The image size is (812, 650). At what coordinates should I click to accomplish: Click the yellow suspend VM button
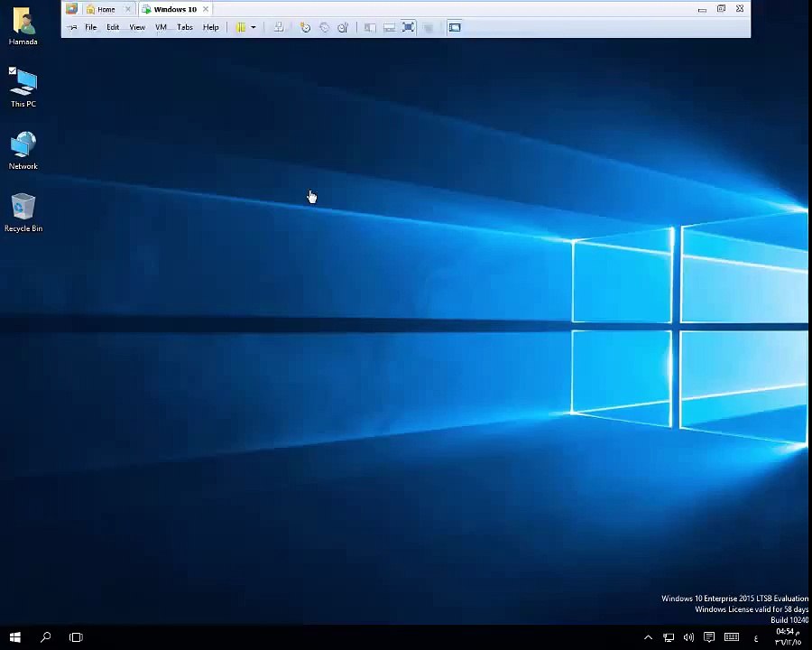241,27
